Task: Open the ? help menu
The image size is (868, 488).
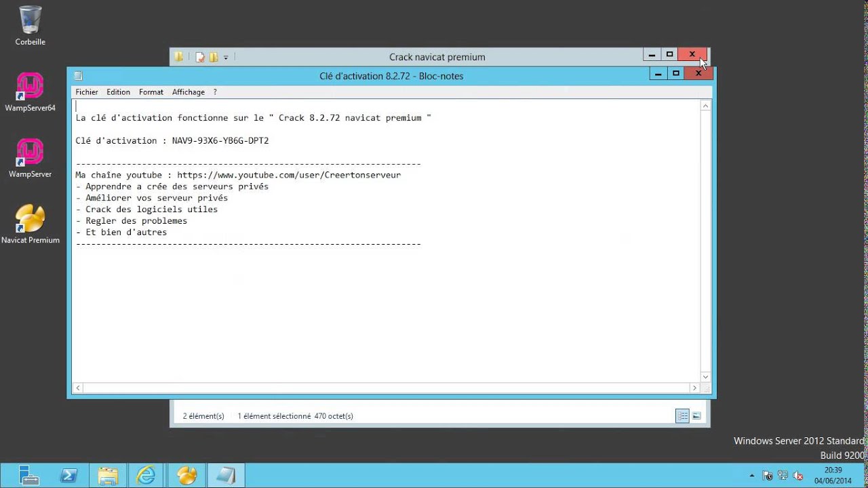Action: pos(215,92)
